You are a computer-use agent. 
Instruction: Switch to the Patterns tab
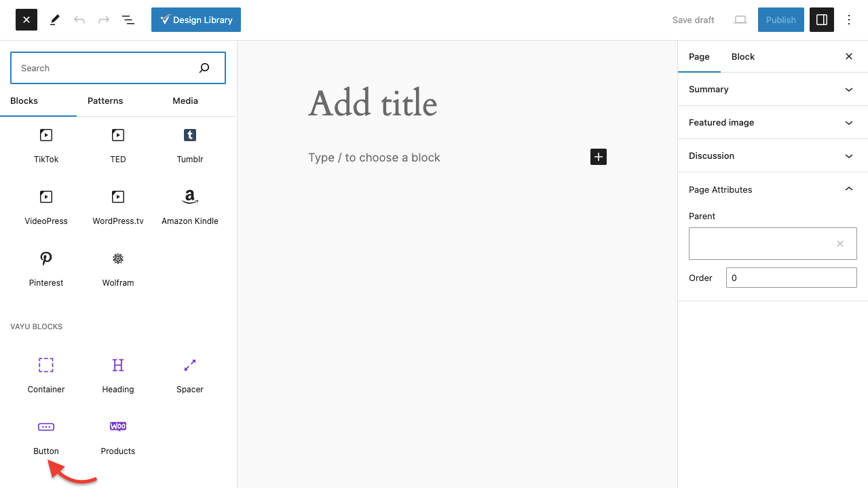(105, 100)
